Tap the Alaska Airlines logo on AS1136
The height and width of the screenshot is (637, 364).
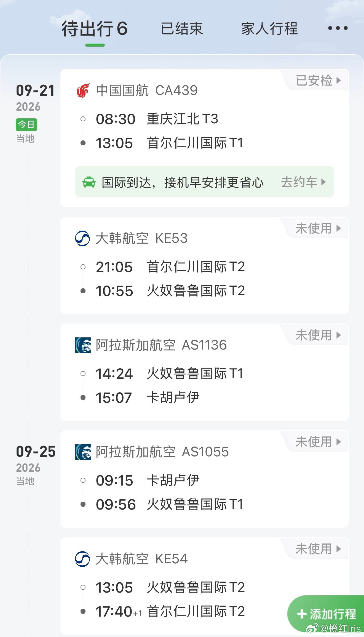pos(83,345)
